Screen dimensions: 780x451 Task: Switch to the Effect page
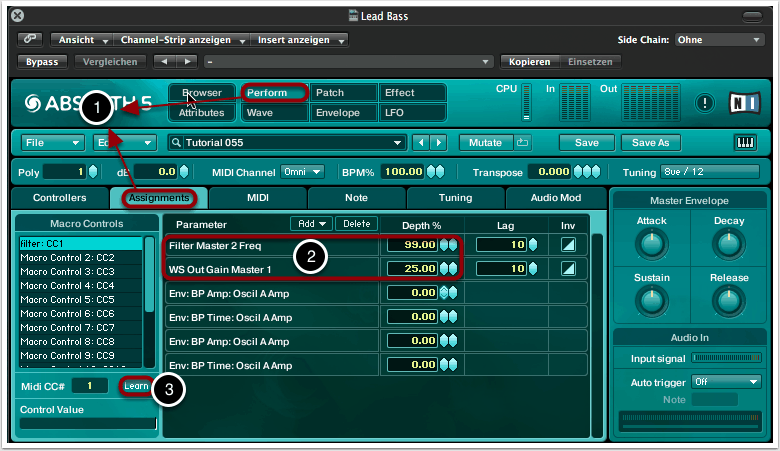coord(412,92)
